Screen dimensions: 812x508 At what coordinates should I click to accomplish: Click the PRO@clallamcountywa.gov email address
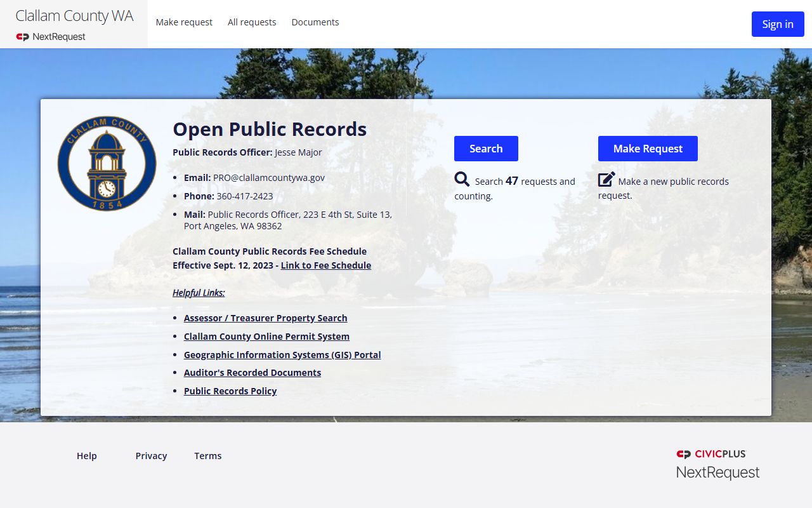coord(269,178)
